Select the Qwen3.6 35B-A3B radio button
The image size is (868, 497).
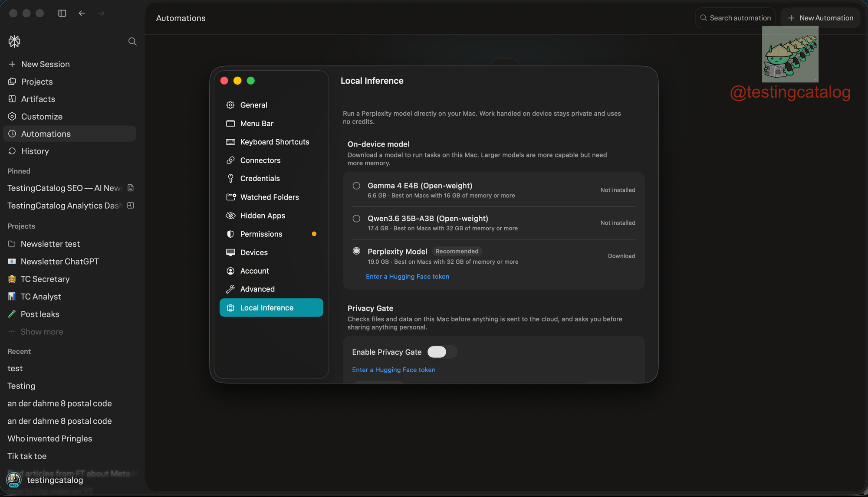tap(356, 219)
